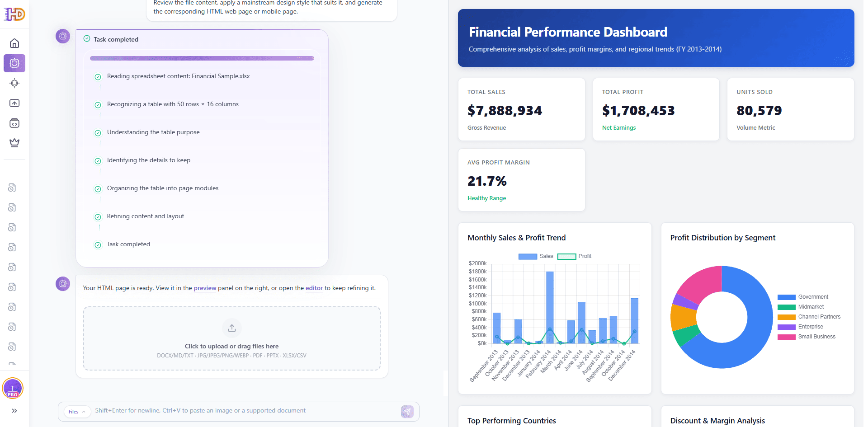Click check icon for Identifying the details step

point(98,161)
